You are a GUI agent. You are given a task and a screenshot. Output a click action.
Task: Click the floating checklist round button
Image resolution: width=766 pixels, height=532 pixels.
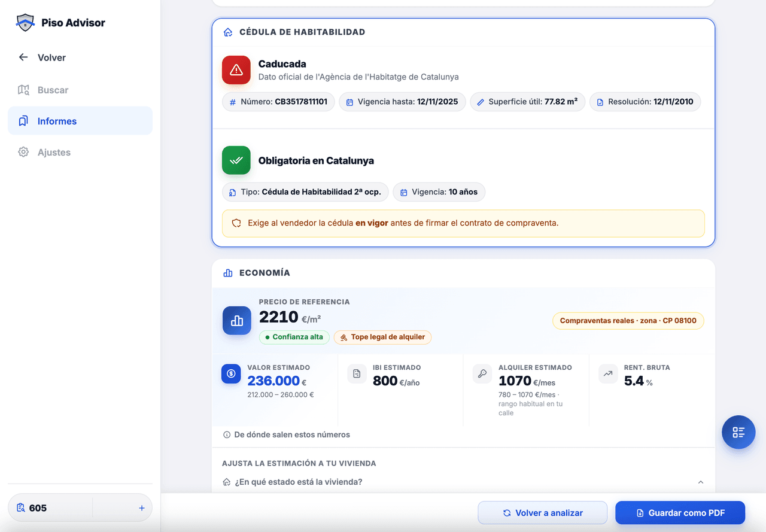click(x=738, y=432)
